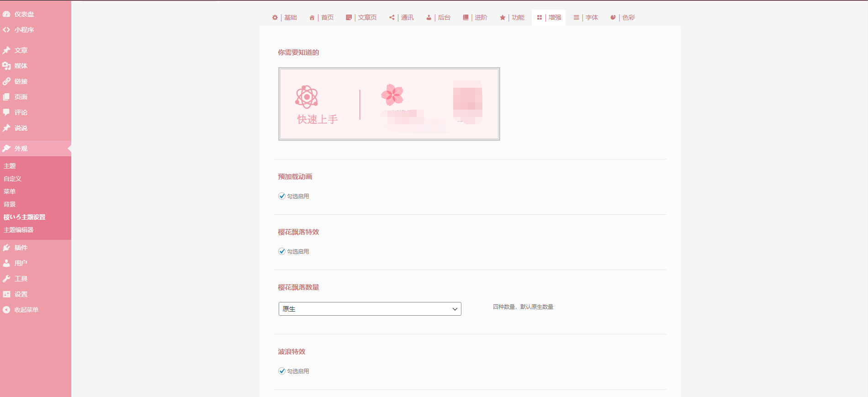Go to the 自定义 customize link

click(x=13, y=179)
